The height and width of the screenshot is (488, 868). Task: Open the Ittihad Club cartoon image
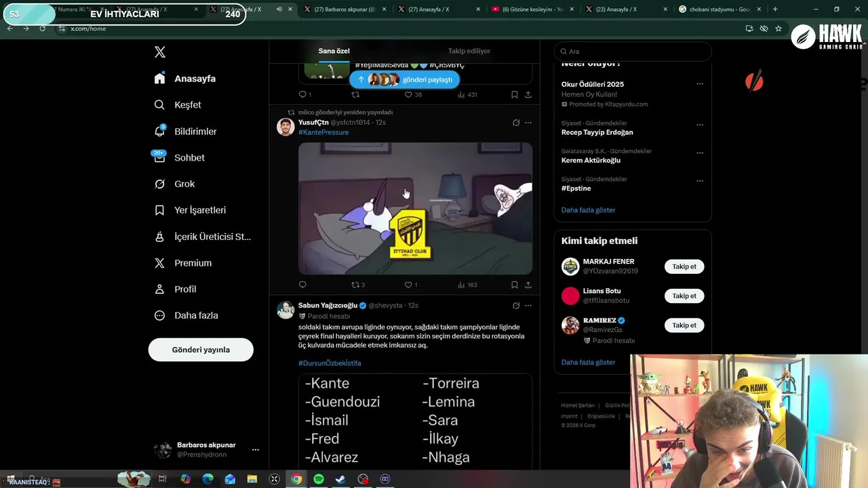[415, 208]
